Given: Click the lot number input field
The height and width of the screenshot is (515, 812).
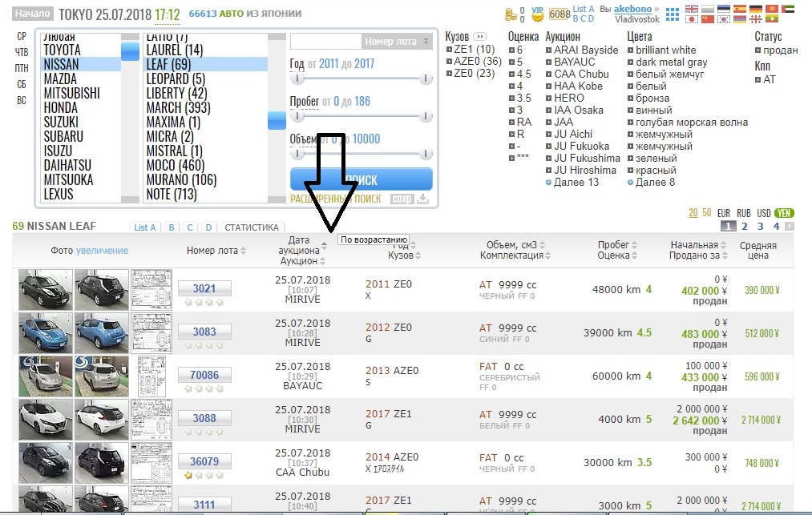Looking at the screenshot, I should 325,42.
